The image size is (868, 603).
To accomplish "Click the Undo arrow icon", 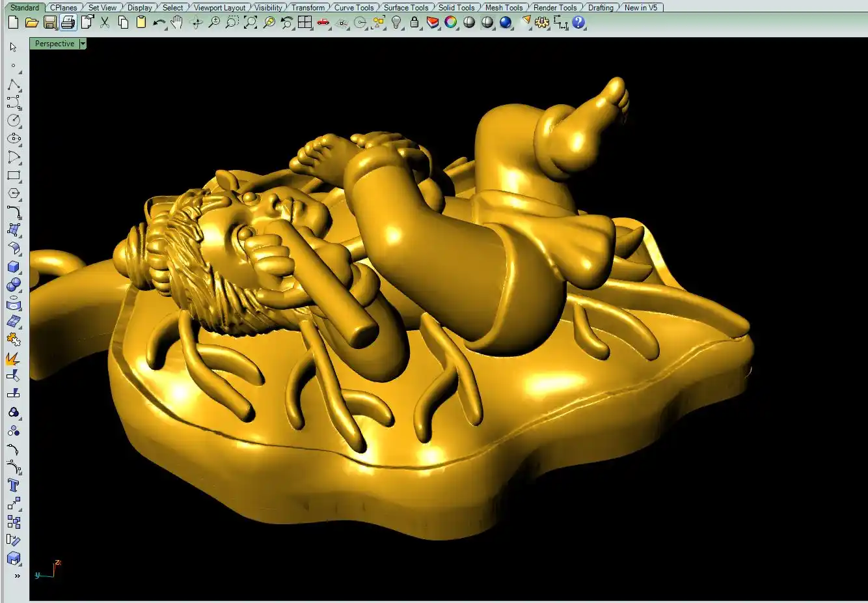I will coord(159,23).
